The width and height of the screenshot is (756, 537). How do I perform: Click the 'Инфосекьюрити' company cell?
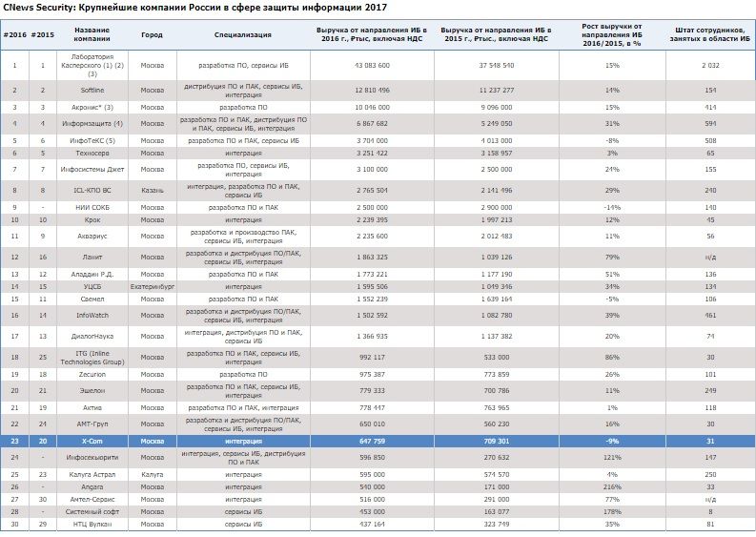(x=92, y=458)
